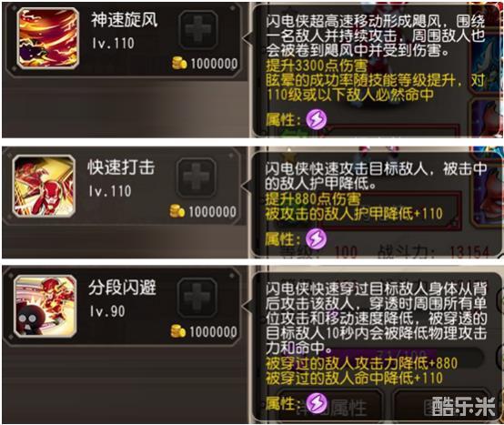
Task: Click the gold coin icon under 快速打击
Action: click(177, 211)
